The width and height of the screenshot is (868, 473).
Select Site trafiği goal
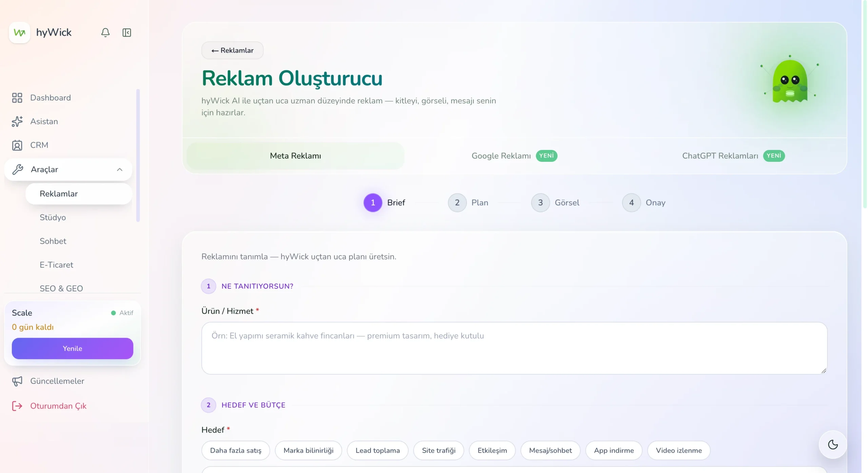[438, 451]
